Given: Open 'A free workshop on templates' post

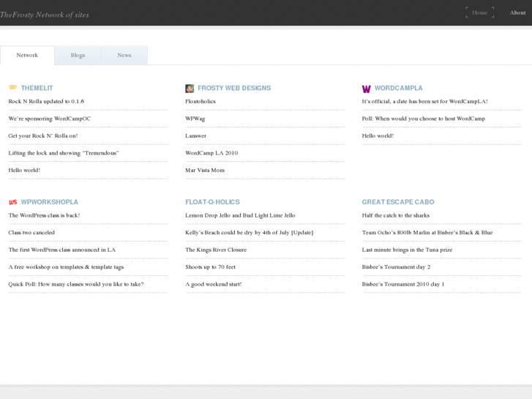Looking at the screenshot, I should (66, 267).
